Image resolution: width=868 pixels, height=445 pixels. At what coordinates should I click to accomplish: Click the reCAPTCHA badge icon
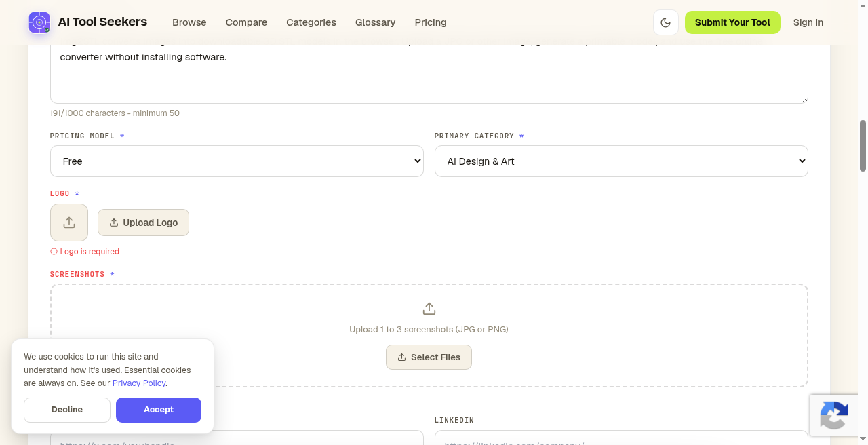833,415
